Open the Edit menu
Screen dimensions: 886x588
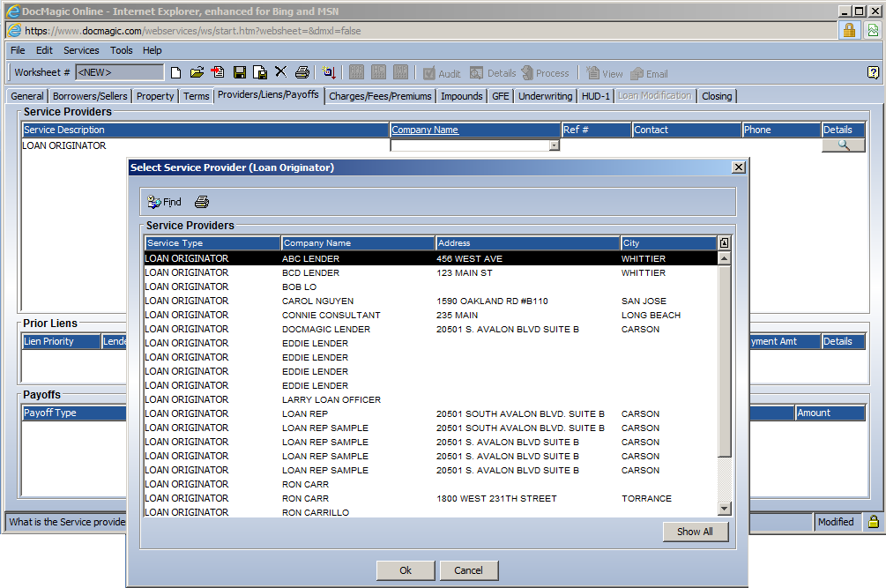[44, 50]
